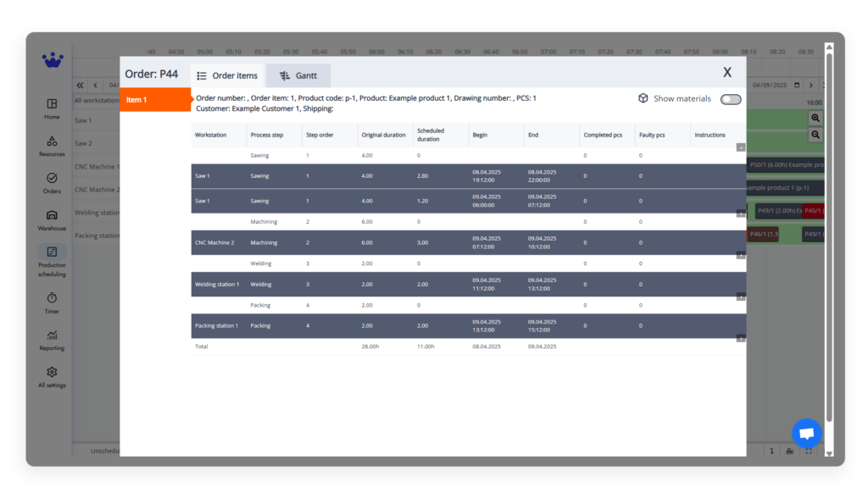Open the Reporting chart icon
This screenshot has width=868, height=499.
(x=52, y=335)
